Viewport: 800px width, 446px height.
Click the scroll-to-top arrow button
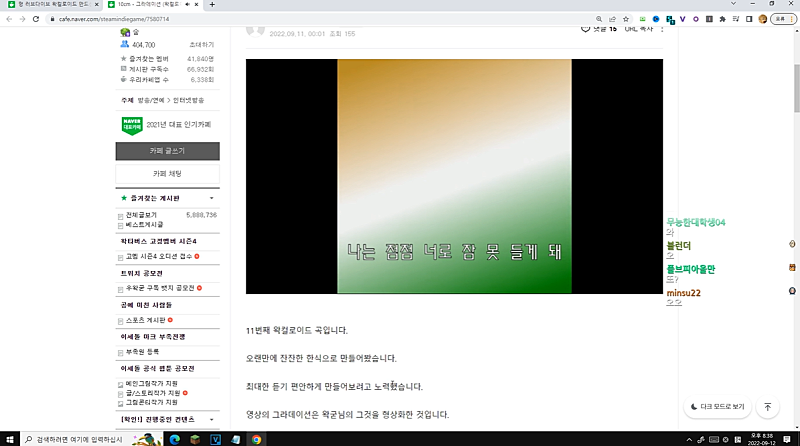[x=767, y=407]
